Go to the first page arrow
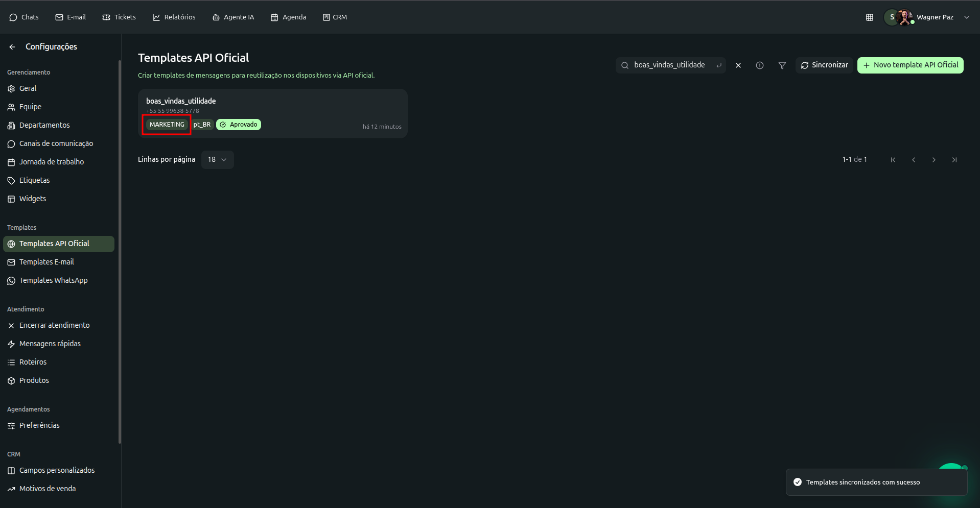 [x=893, y=160]
